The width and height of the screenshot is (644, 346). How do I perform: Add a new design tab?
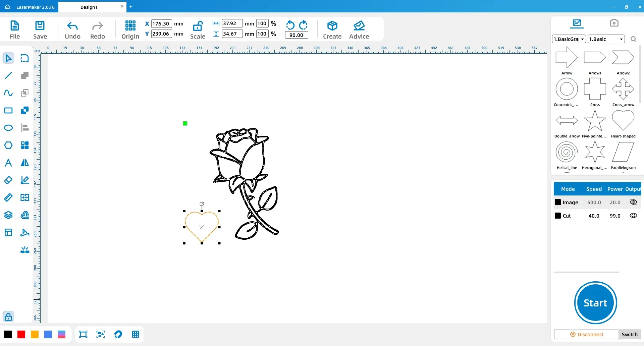pyautogui.click(x=131, y=7)
